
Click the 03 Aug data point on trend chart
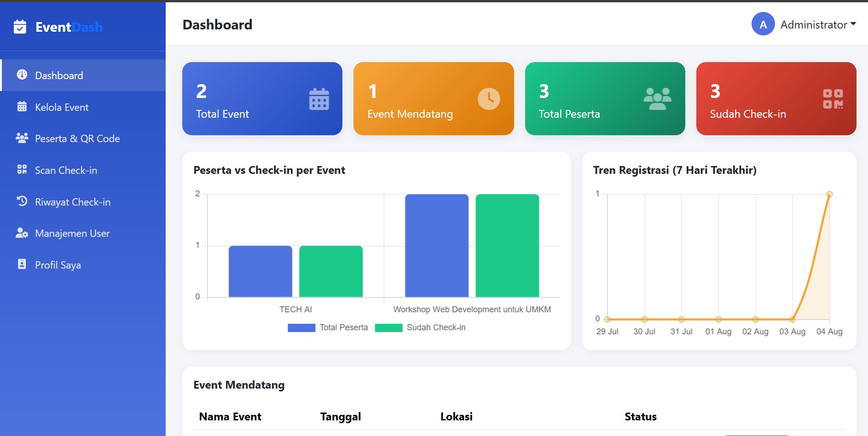click(793, 319)
